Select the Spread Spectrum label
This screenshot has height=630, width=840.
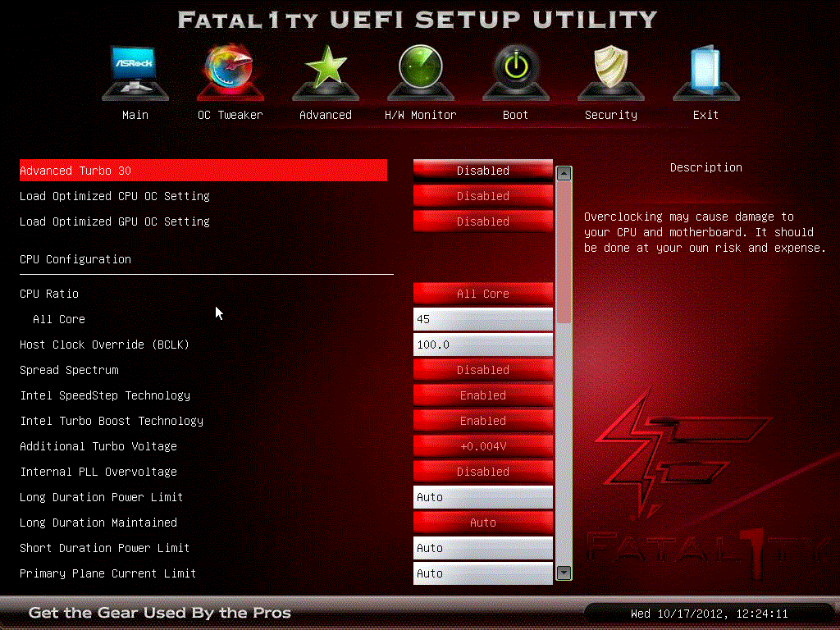69,370
